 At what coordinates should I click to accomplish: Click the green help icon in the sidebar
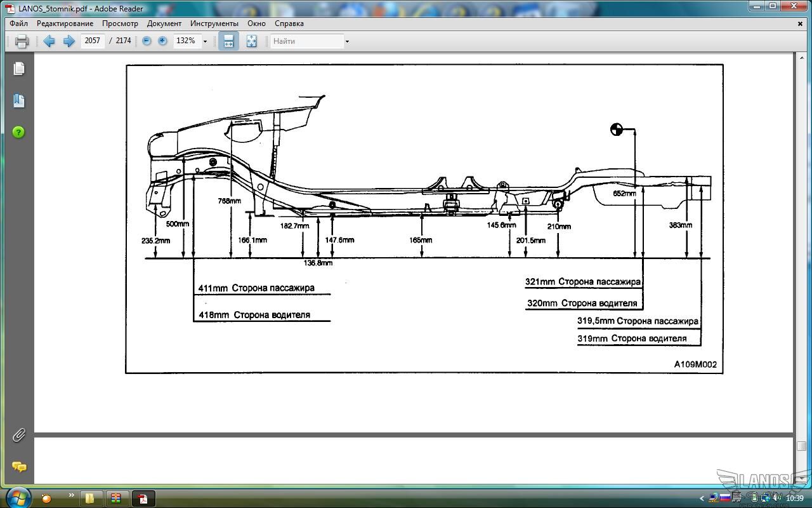[x=19, y=132]
